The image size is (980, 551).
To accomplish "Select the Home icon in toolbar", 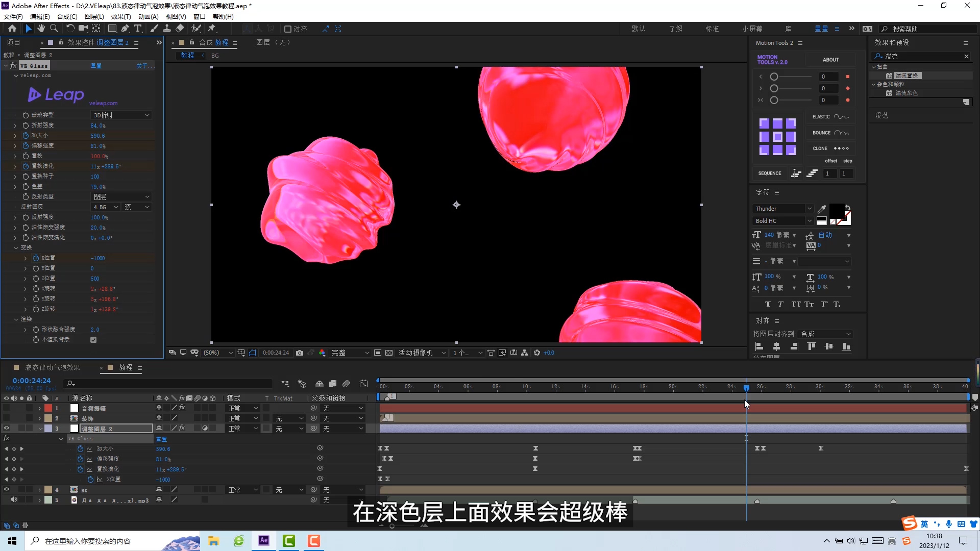I will pyautogui.click(x=12, y=29).
